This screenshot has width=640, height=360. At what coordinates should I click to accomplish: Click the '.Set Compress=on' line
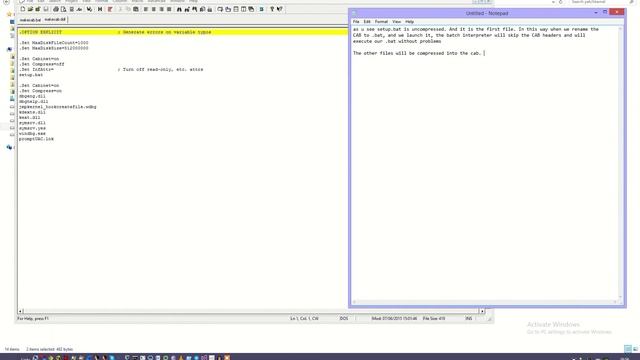tap(40, 91)
